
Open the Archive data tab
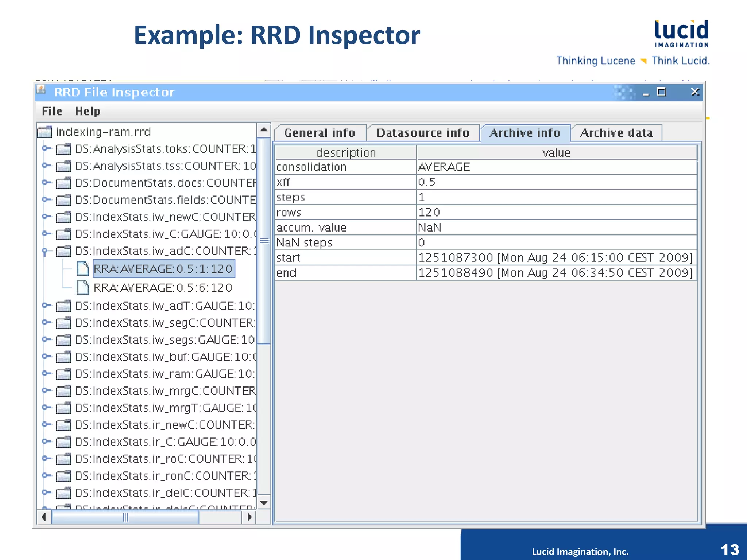point(616,133)
